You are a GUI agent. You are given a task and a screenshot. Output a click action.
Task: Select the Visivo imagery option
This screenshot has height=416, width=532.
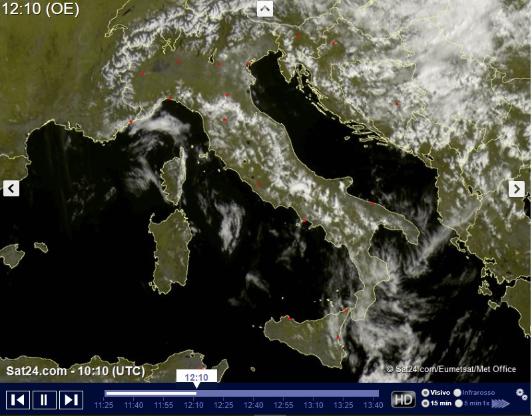point(436,392)
